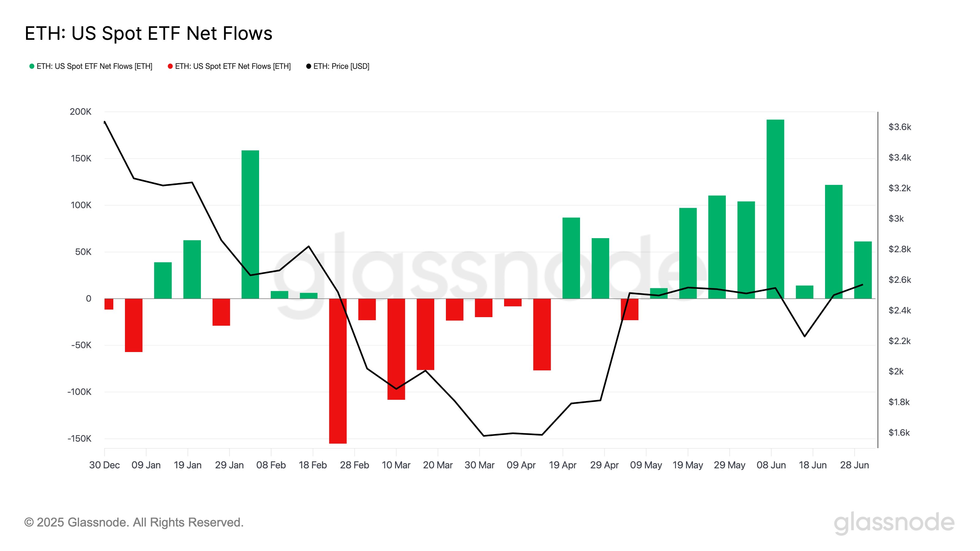The width and height of the screenshot is (980, 551).
Task: Click the black ETH Price legend dot
Action: tap(308, 66)
